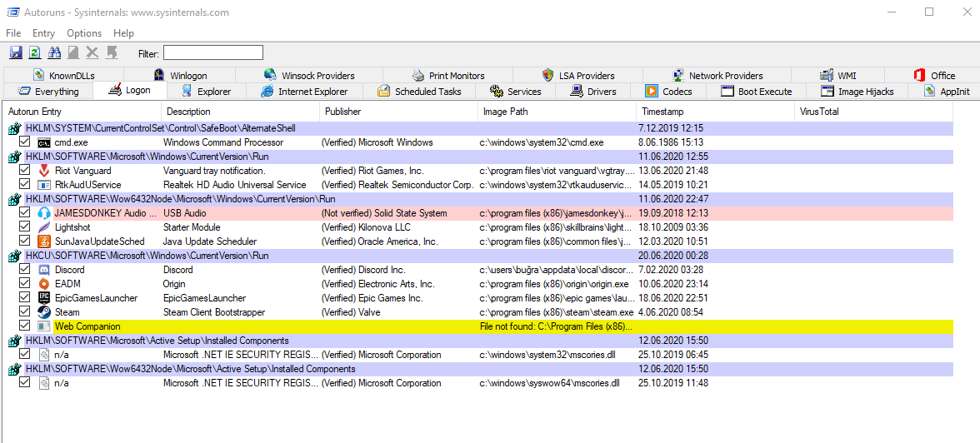This screenshot has height=443, width=980.
Task: Open the Help menu
Action: 123,33
